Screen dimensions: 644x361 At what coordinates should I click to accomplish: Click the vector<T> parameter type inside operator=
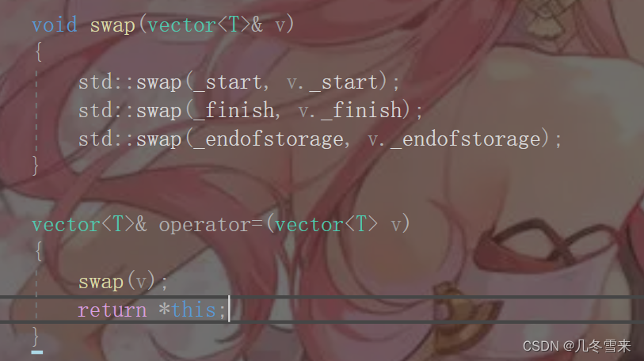coord(326,225)
